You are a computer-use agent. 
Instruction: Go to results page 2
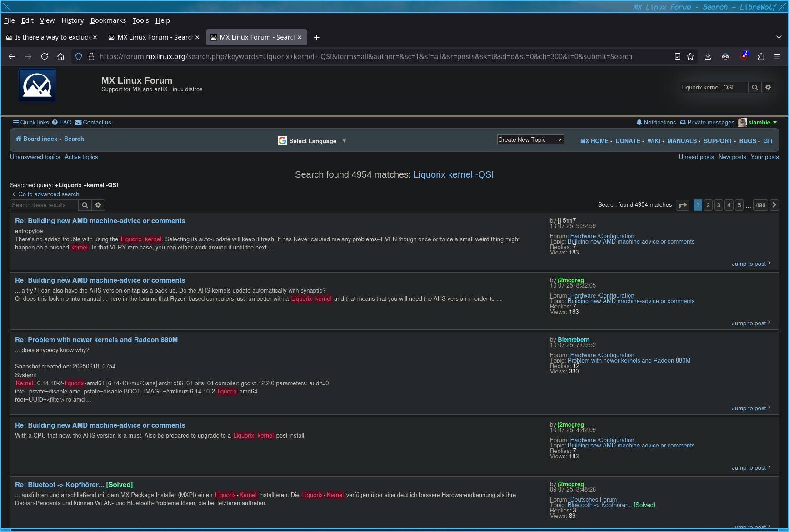pos(708,205)
